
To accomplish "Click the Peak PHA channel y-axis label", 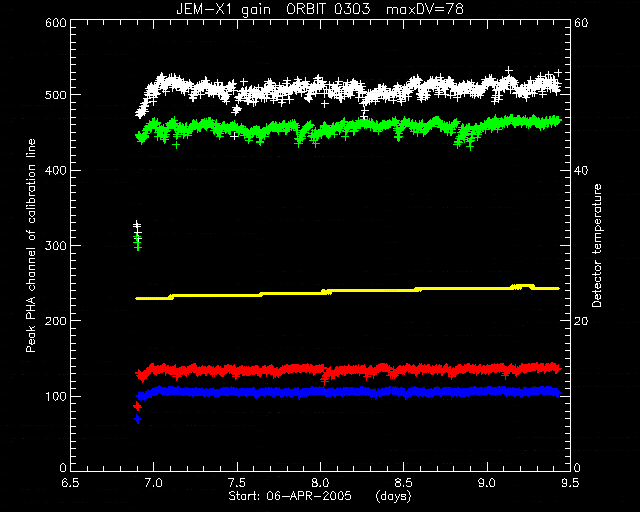I will pos(31,246).
